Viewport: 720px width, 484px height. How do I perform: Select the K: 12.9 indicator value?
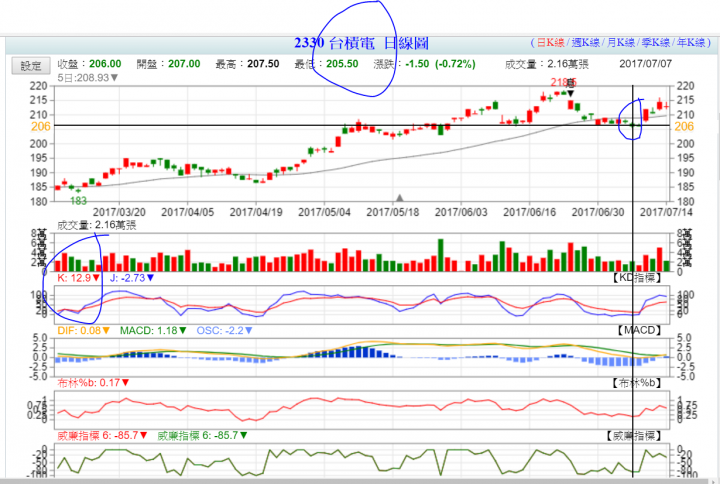click(79, 278)
